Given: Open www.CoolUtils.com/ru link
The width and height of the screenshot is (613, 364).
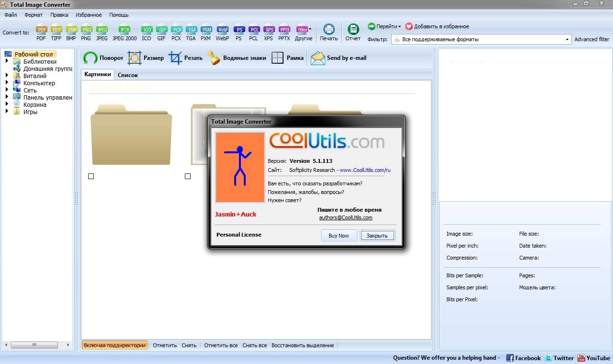Looking at the screenshot, I should pyautogui.click(x=365, y=170).
